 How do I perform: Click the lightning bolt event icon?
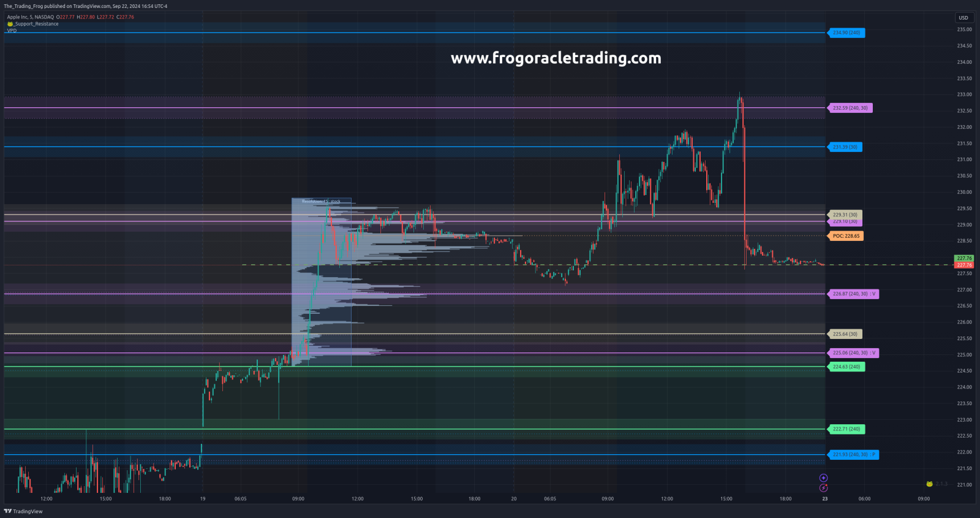(x=823, y=488)
